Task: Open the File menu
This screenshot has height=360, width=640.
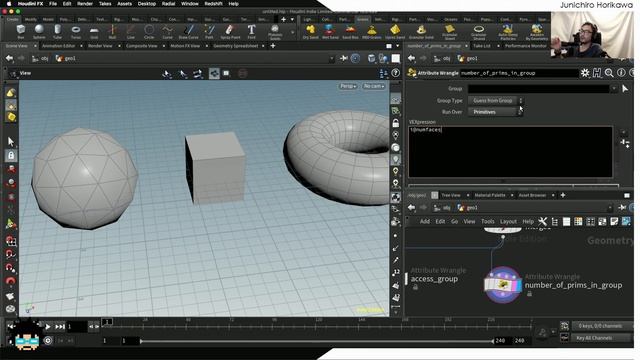Action: pos(53,4)
